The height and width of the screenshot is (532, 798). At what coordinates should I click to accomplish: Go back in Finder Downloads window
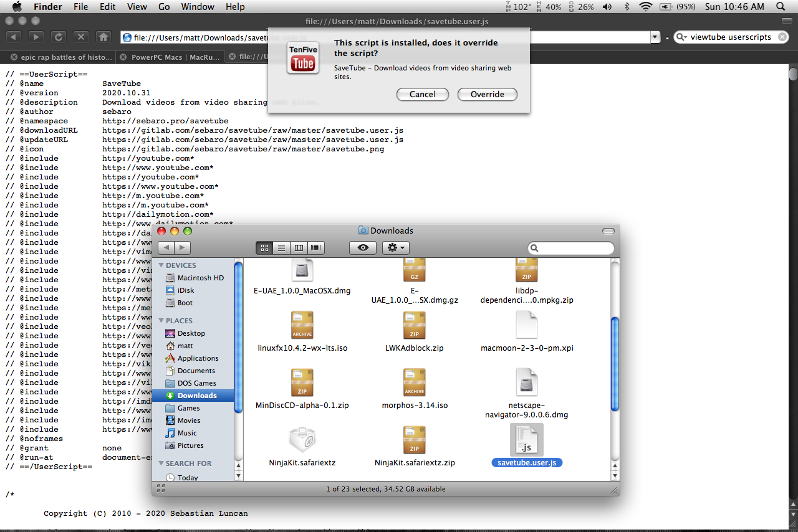coord(166,248)
